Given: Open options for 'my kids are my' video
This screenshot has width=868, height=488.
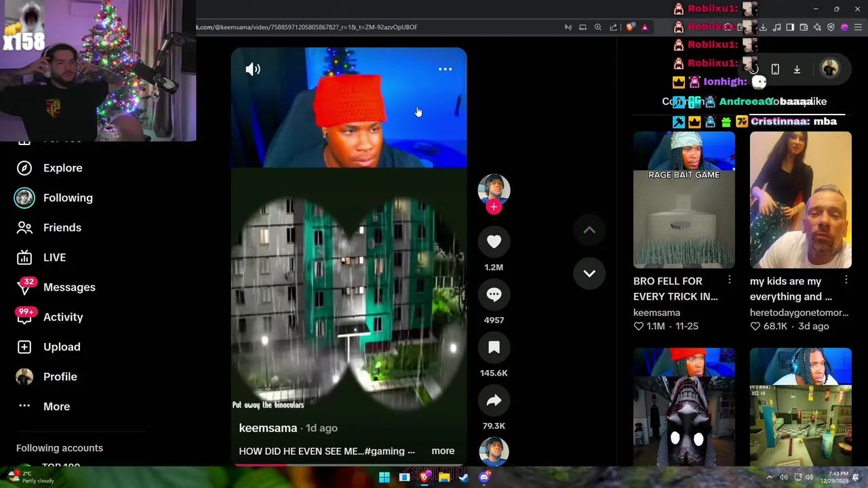Looking at the screenshot, I should 846,280.
